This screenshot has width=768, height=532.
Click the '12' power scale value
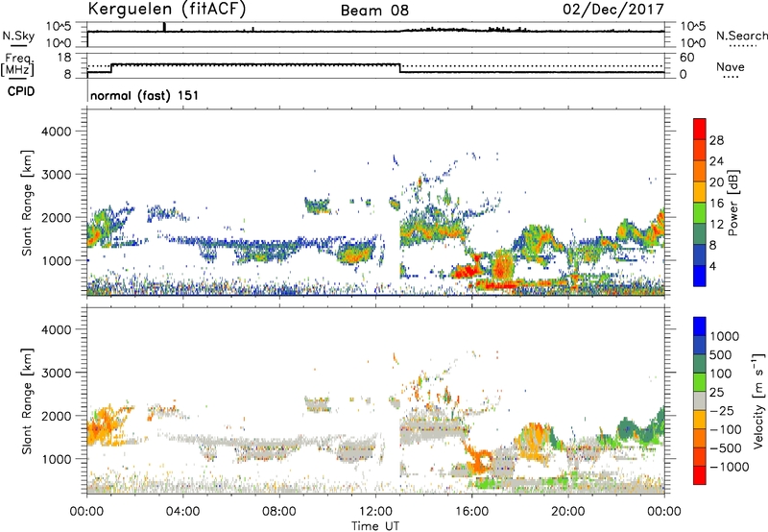[x=716, y=225]
